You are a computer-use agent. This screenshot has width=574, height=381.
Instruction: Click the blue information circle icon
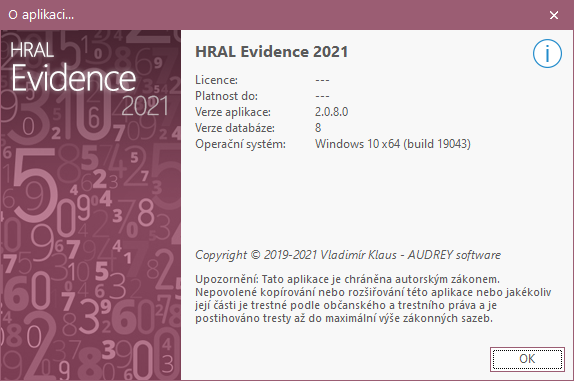pos(547,54)
